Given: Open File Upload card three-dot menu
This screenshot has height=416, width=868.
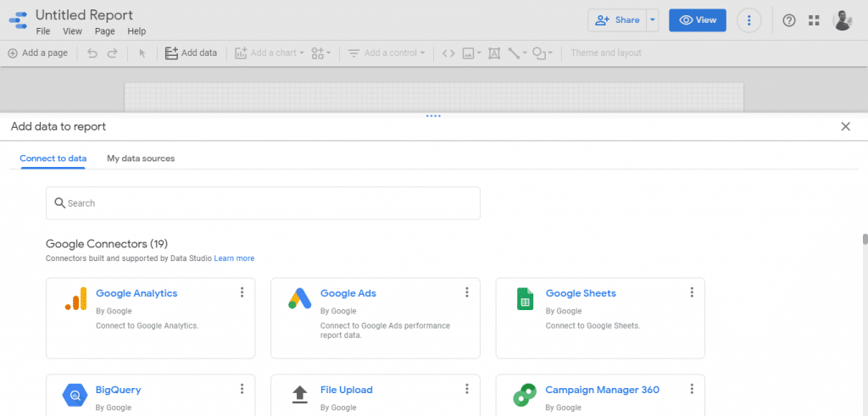Looking at the screenshot, I should click(x=467, y=390).
